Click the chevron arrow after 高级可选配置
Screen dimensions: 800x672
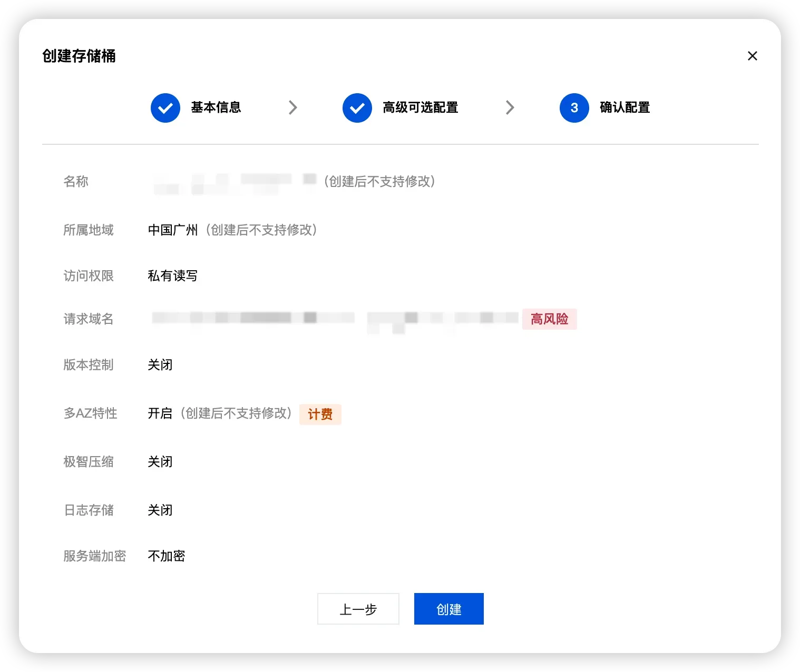[510, 108]
